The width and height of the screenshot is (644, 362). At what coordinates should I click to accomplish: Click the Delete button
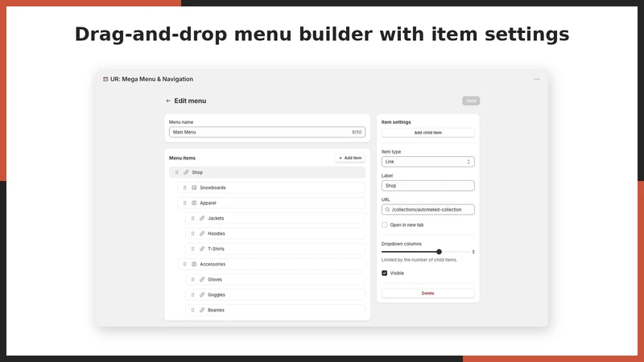428,294
